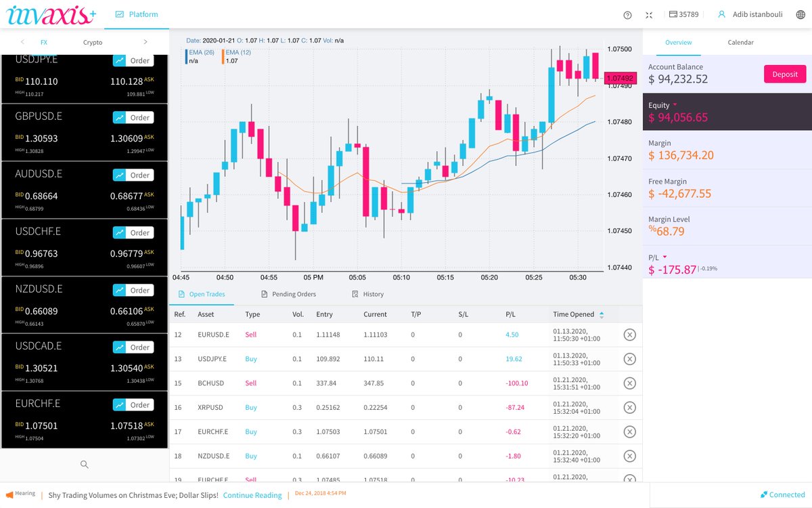Close trade Ref. 18 NZDUSD.E
Screen dimensions: 812x508
pyautogui.click(x=629, y=457)
